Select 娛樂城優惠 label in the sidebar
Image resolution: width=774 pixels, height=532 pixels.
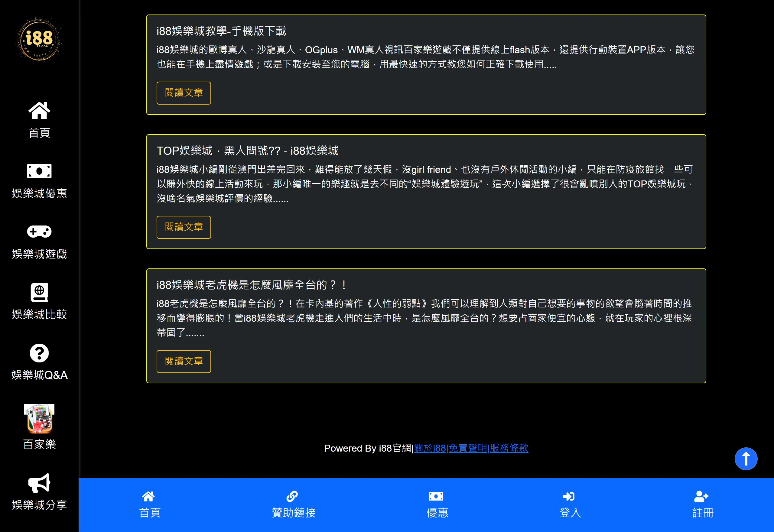point(39,194)
